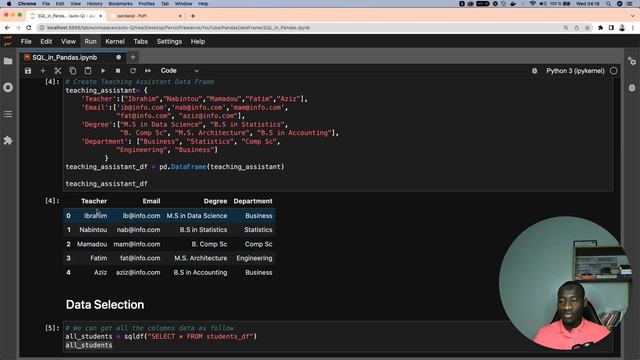Open a new launcher tab with plus
This screenshot has width=640, height=360.
click(x=133, y=58)
